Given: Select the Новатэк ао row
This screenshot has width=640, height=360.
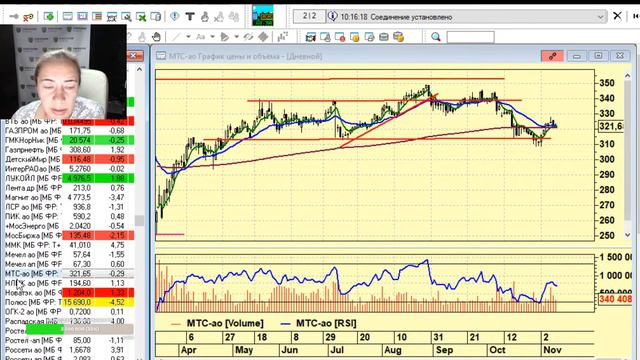Looking at the screenshot, I should pyautogui.click(x=69, y=293).
